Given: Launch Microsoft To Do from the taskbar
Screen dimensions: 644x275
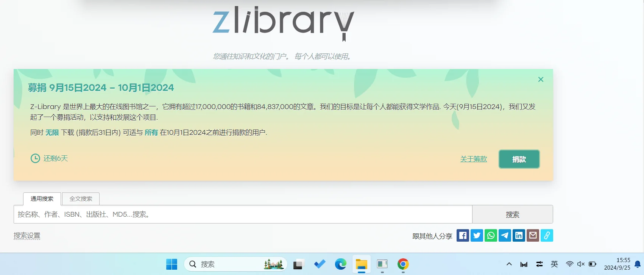Looking at the screenshot, I should pyautogui.click(x=320, y=264).
